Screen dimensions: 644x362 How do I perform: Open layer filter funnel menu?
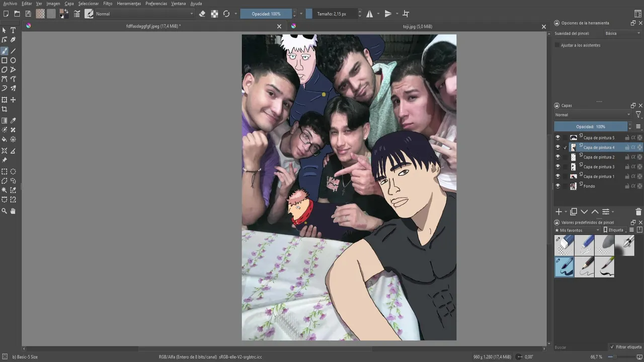pos(638,115)
